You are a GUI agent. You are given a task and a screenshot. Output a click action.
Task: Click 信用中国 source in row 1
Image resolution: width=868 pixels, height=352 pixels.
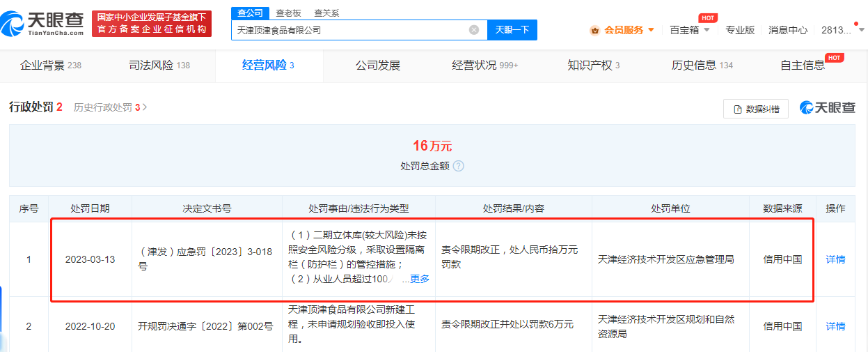(782, 259)
